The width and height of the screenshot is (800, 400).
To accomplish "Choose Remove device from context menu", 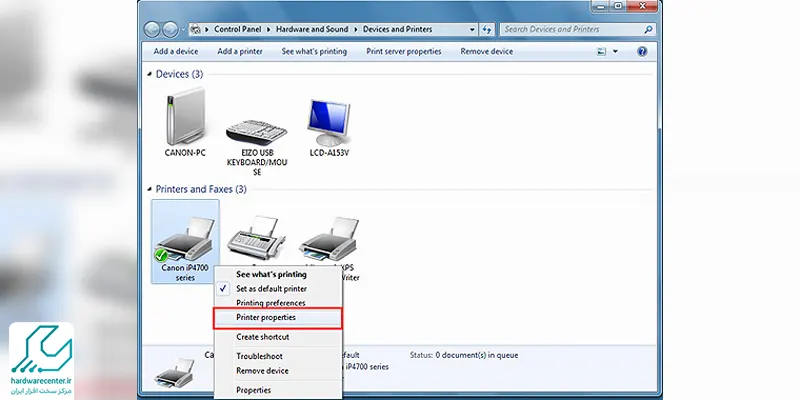I will (278, 371).
